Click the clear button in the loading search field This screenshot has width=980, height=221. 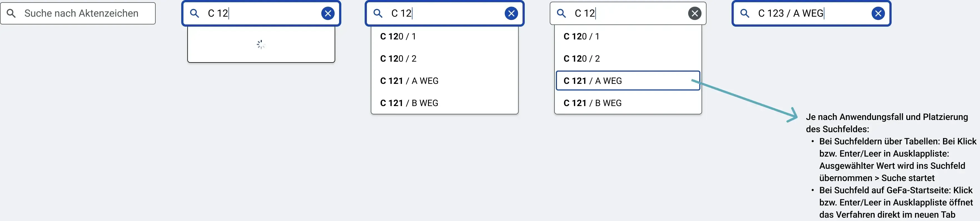pos(328,13)
